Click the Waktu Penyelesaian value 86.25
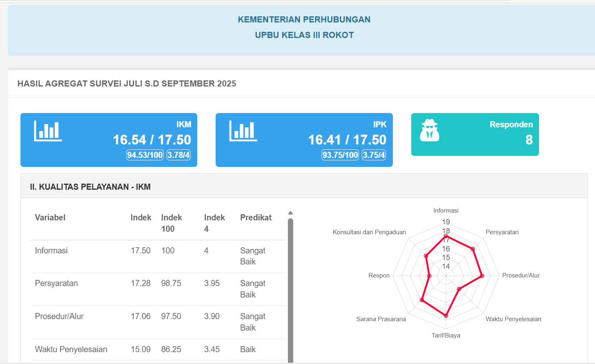This screenshot has width=595, height=364. (171, 349)
